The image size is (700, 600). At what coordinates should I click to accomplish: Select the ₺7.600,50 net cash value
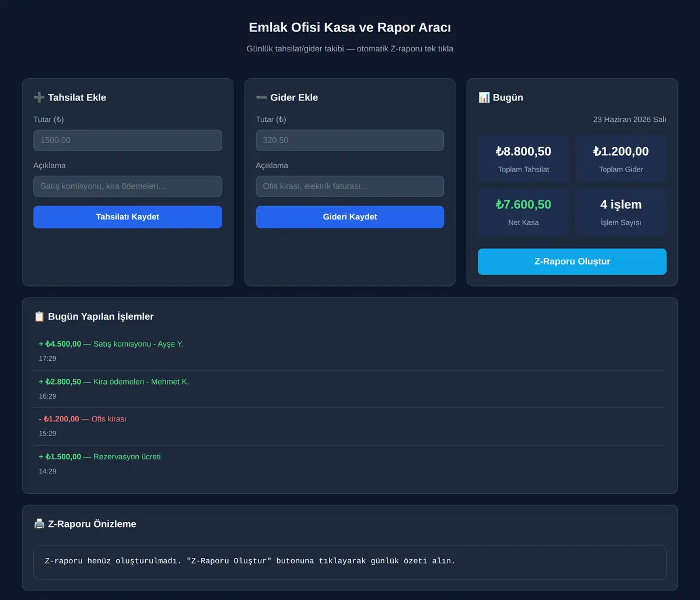(523, 205)
